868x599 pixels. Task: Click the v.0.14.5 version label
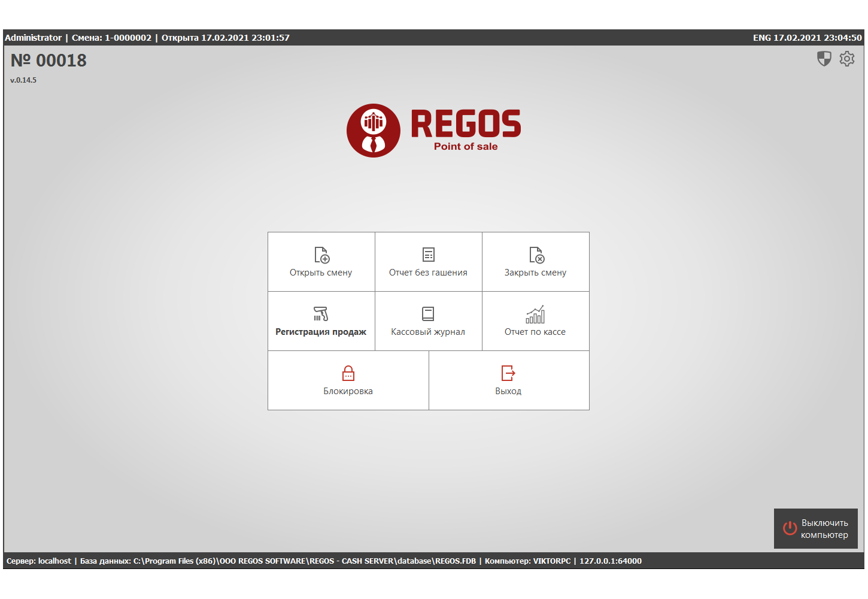[x=23, y=80]
